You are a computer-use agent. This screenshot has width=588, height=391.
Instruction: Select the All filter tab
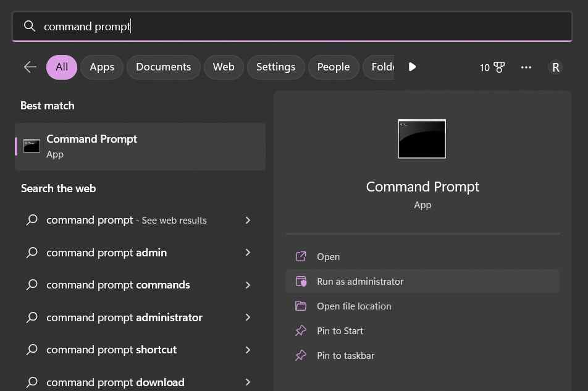click(x=62, y=67)
